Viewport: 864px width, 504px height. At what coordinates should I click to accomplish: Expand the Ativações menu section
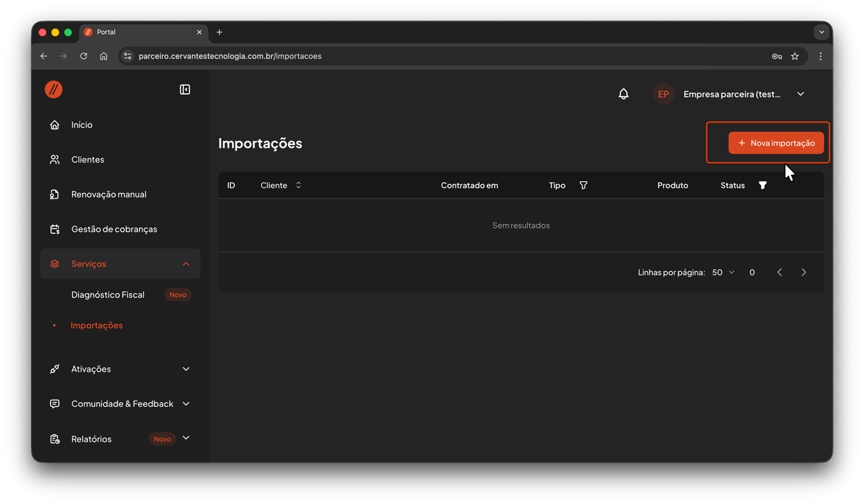click(186, 369)
